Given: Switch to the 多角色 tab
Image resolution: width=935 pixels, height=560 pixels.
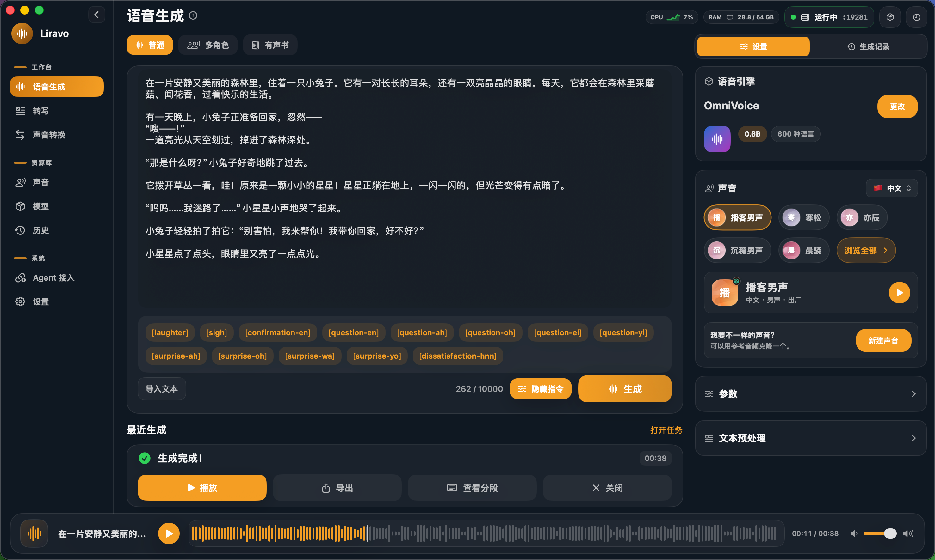Looking at the screenshot, I should click(208, 45).
